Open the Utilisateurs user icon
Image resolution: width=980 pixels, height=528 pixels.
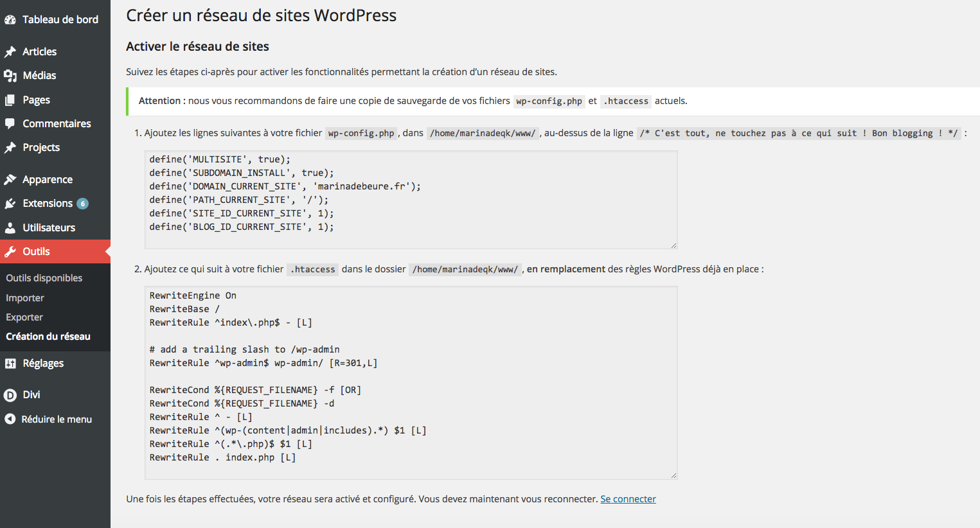11,227
